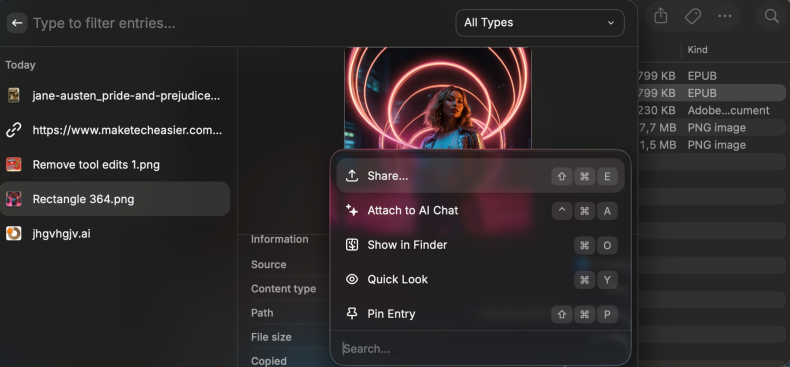
Task: Click the Y shortcut key beside Quick Look
Action: 607,280
